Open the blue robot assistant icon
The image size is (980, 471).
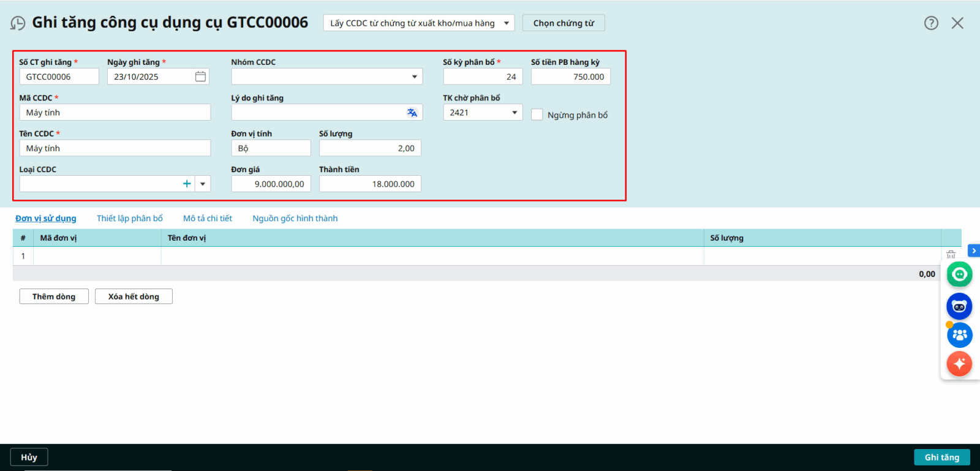click(959, 306)
